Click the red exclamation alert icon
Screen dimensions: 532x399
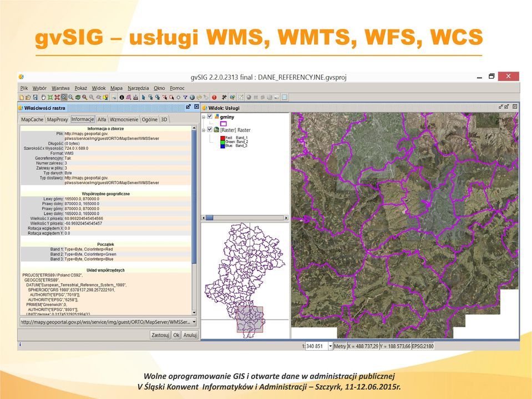point(214,97)
